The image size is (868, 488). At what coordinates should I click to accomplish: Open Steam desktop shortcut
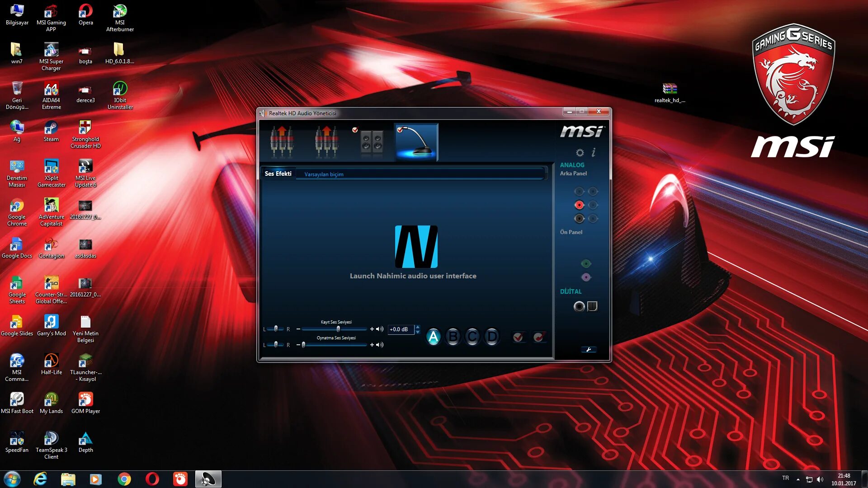coord(51,131)
